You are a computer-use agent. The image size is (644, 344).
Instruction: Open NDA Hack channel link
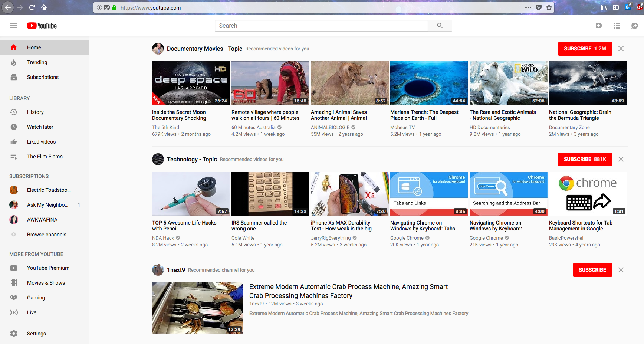(163, 238)
